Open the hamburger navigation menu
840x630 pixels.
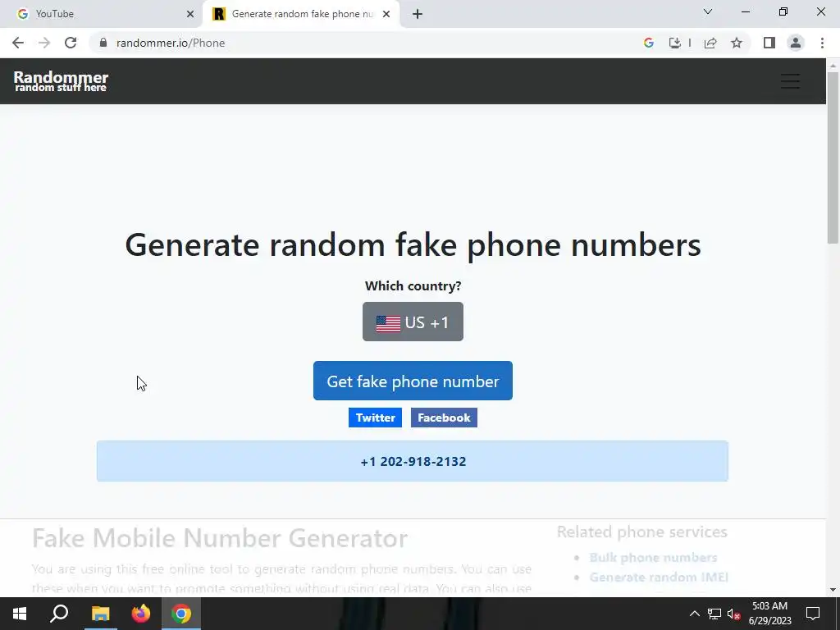pos(790,81)
